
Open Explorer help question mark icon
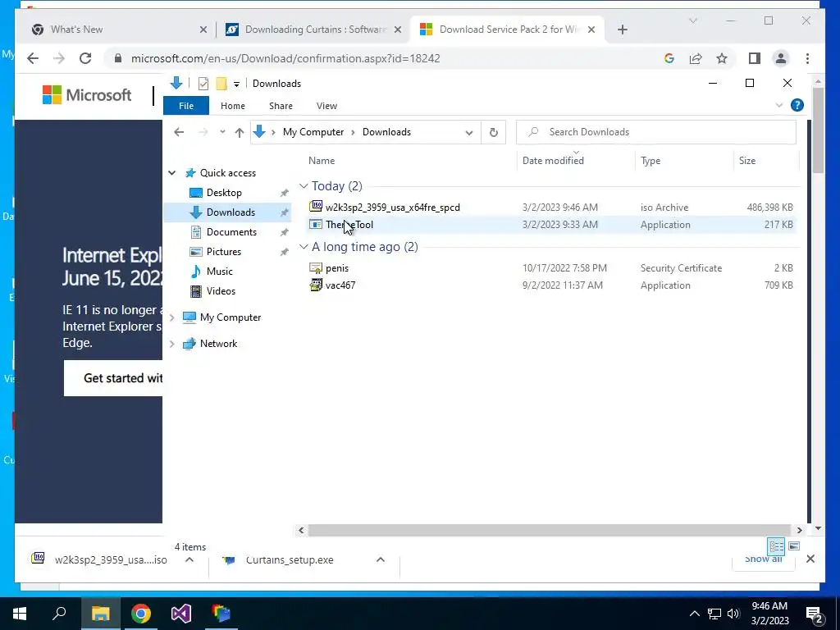(x=797, y=106)
